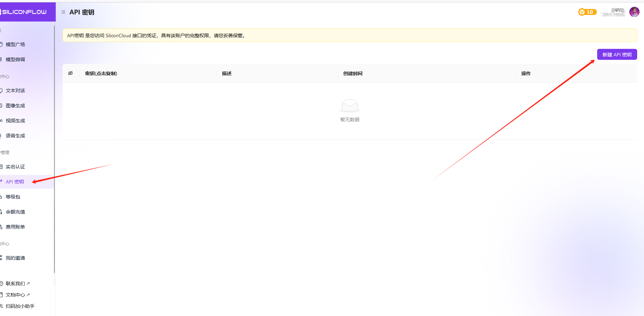
Task: Click the 创建时间 column header
Action: point(353,73)
